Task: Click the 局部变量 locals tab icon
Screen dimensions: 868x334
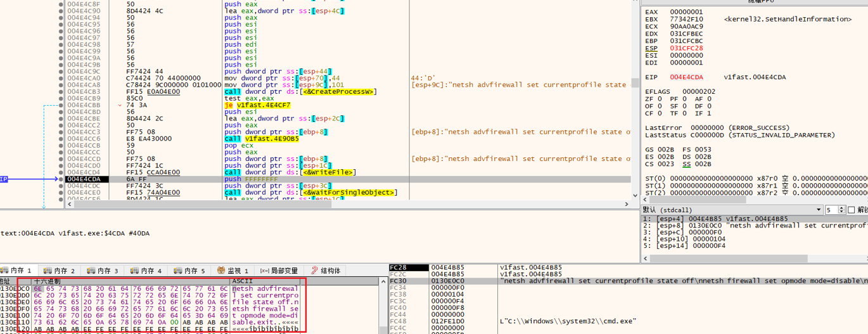Action: pos(265,271)
